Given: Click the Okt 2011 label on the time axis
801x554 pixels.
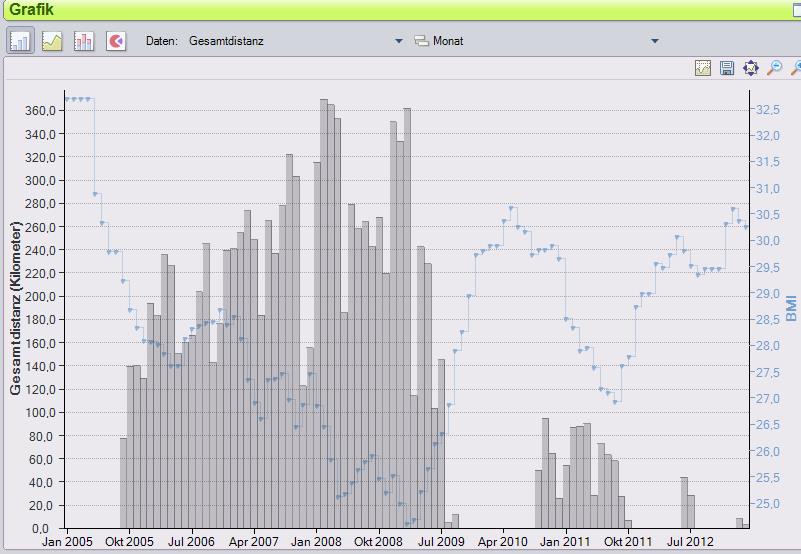Looking at the screenshot, I should 628,542.
